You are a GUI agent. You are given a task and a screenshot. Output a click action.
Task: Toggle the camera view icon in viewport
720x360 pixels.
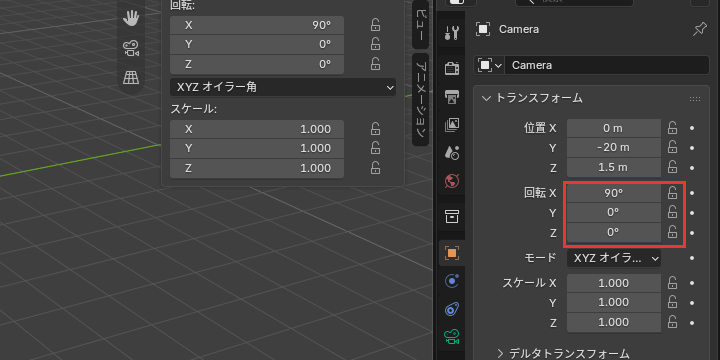pyautogui.click(x=131, y=48)
